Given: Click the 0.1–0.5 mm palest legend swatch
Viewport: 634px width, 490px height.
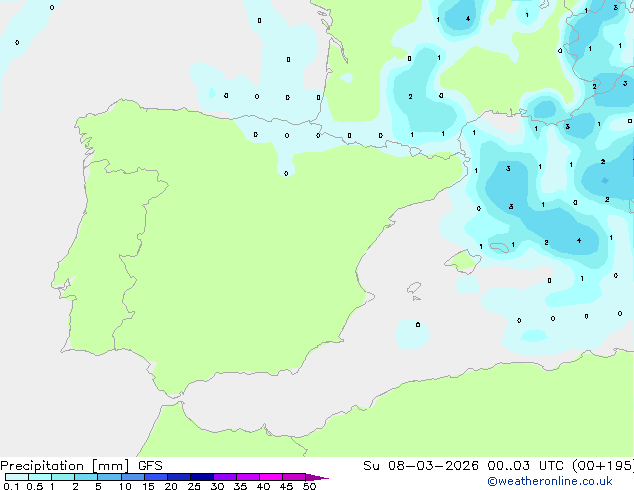Looking at the screenshot, I should click(17, 477).
